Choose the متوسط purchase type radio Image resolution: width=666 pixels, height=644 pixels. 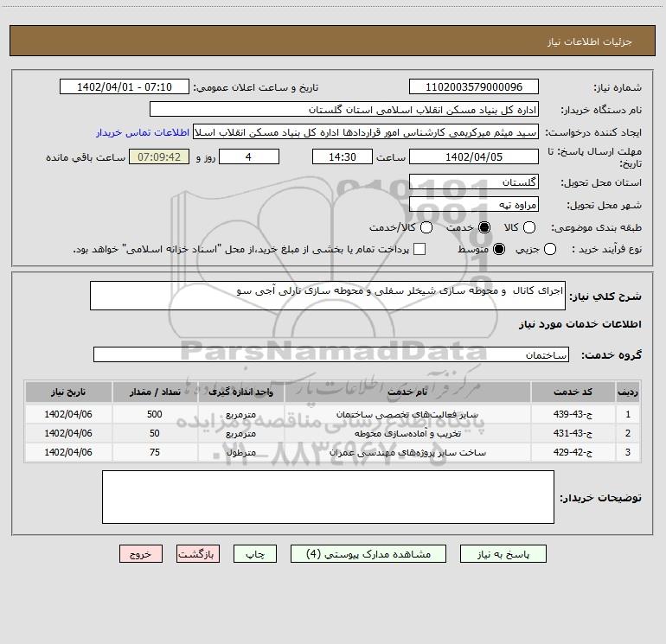coord(499,249)
